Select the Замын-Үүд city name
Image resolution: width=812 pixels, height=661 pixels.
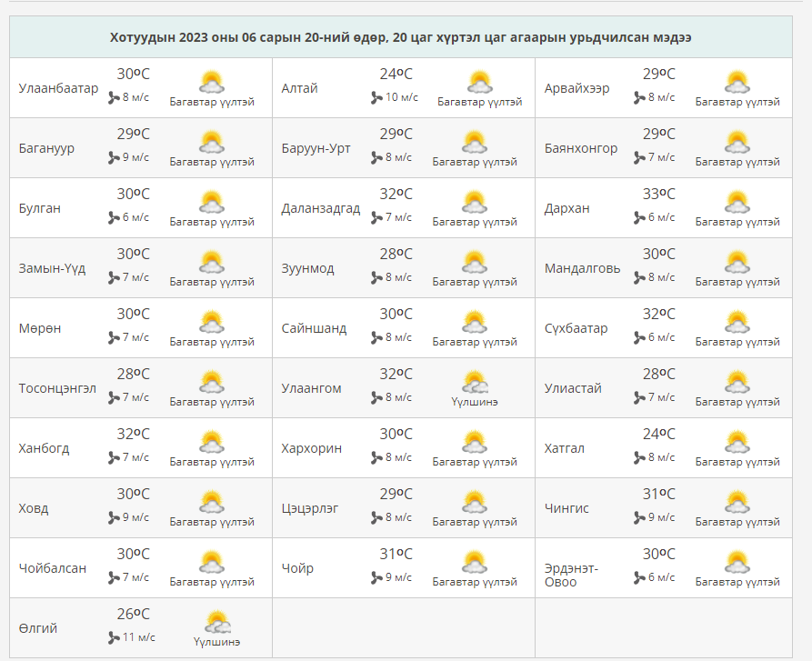tap(52, 268)
